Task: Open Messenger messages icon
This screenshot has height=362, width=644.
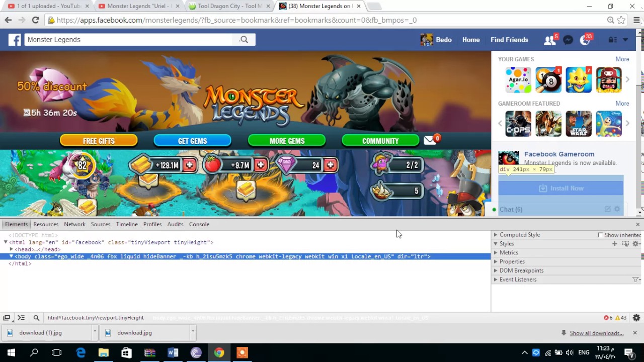Action: click(568, 40)
